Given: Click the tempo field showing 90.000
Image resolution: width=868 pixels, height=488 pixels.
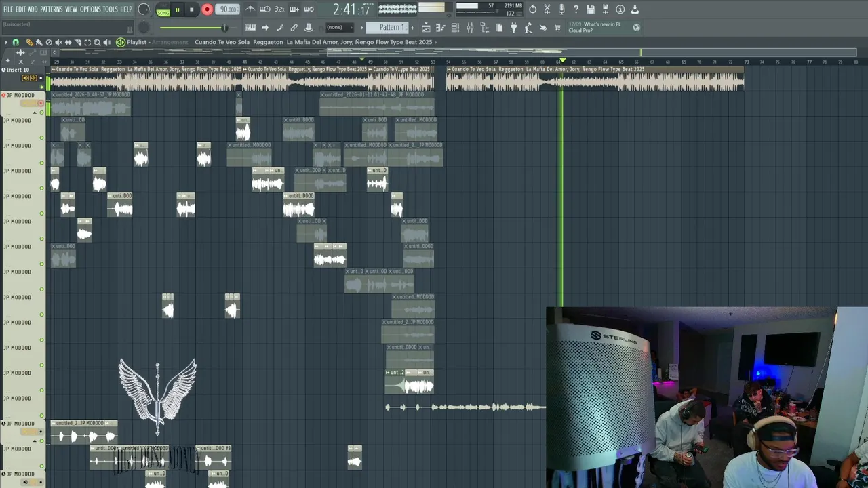Looking at the screenshot, I should point(229,9).
